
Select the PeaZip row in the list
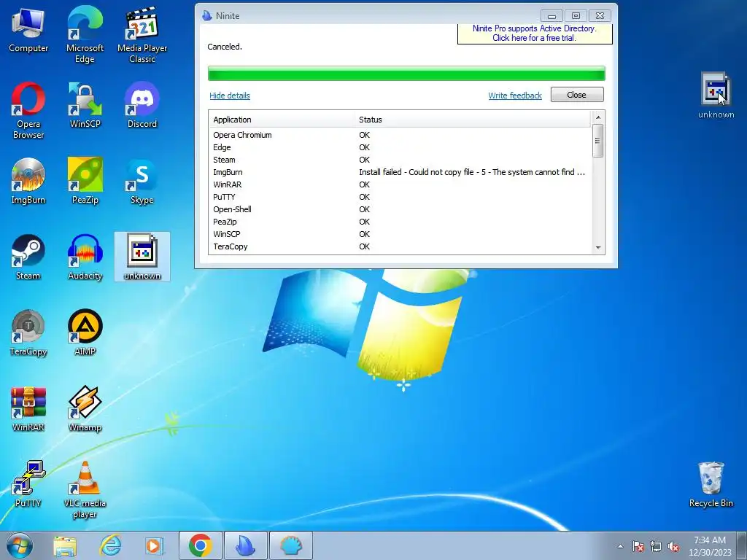click(x=400, y=222)
